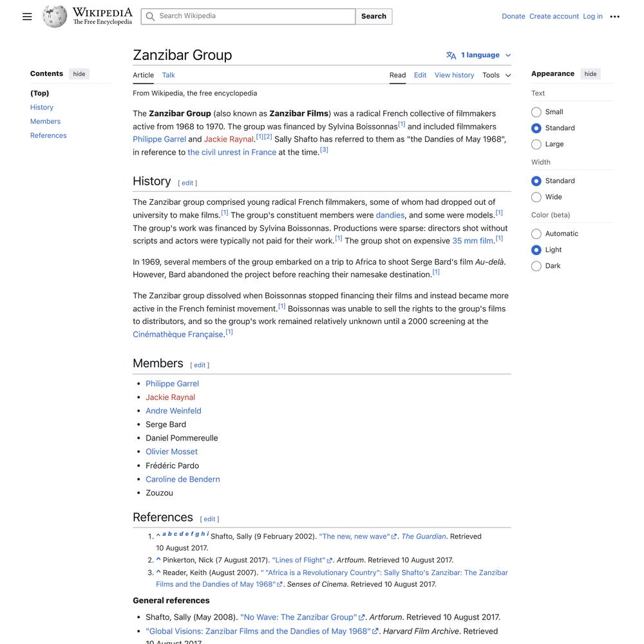This screenshot has width=644, height=644.
Task: Select Standard width option
Action: [x=536, y=181]
